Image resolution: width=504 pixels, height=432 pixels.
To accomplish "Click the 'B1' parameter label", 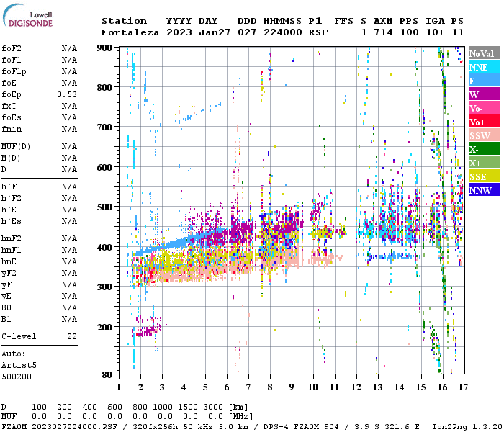I will coord(6,320).
